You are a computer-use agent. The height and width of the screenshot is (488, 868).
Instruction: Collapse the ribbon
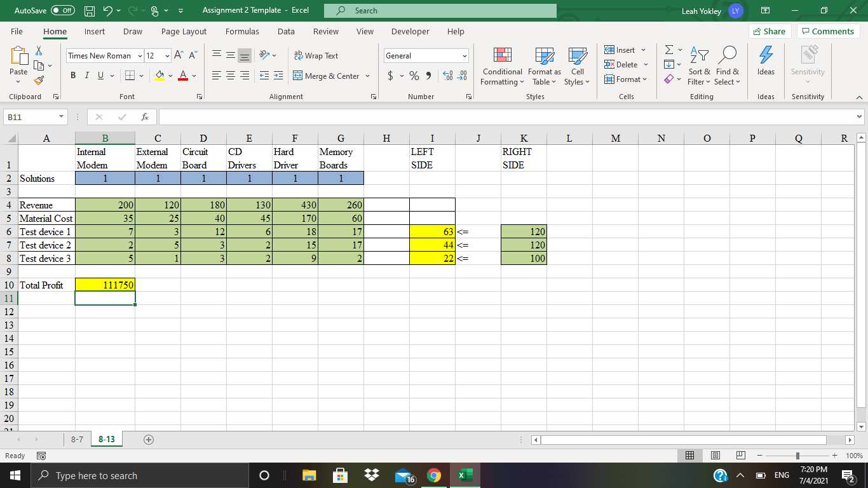[858, 97]
